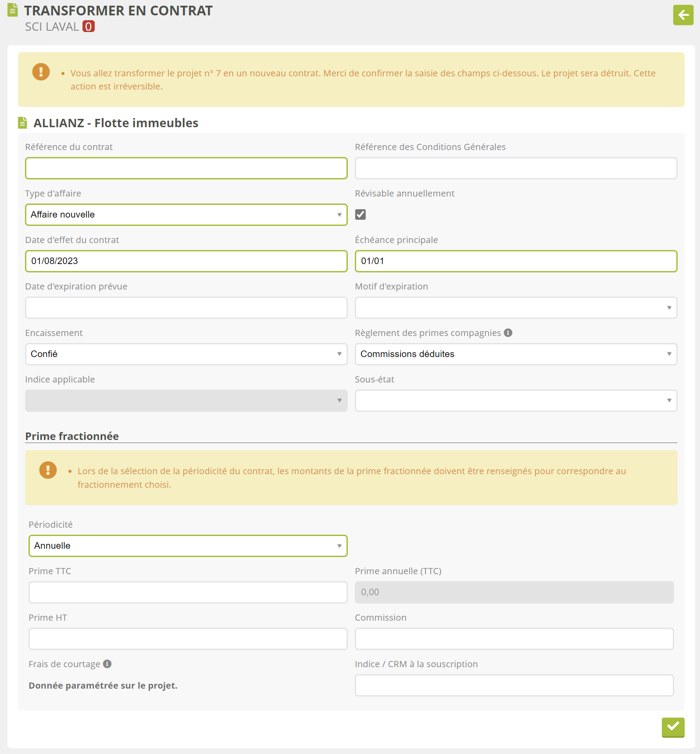700x754 pixels.
Task: Open the Encaissement dropdown showing Confié
Action: click(186, 354)
